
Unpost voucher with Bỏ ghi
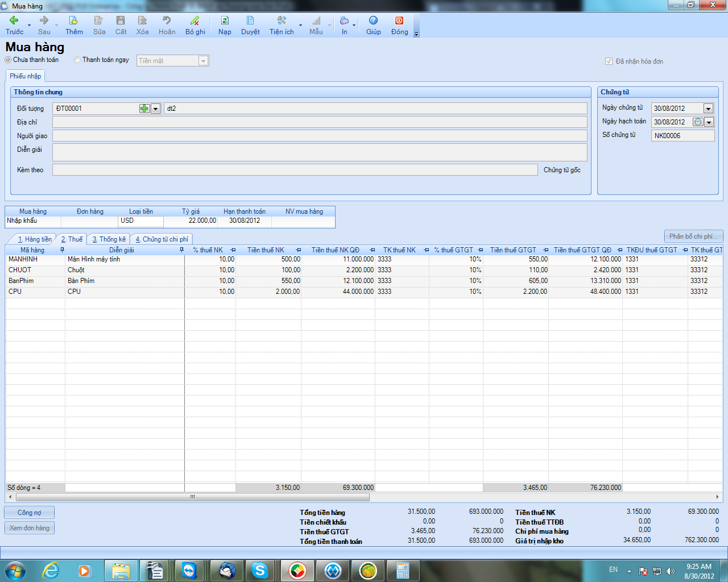click(x=195, y=25)
